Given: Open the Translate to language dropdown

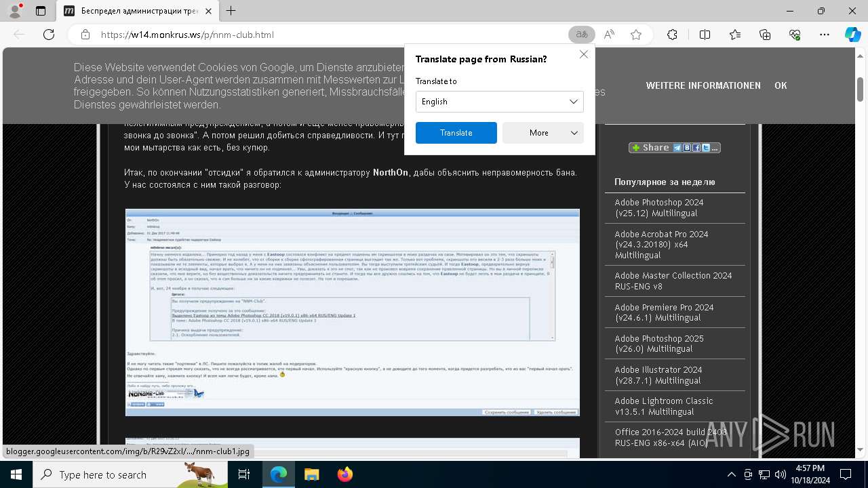Looking at the screenshot, I should tap(500, 102).
